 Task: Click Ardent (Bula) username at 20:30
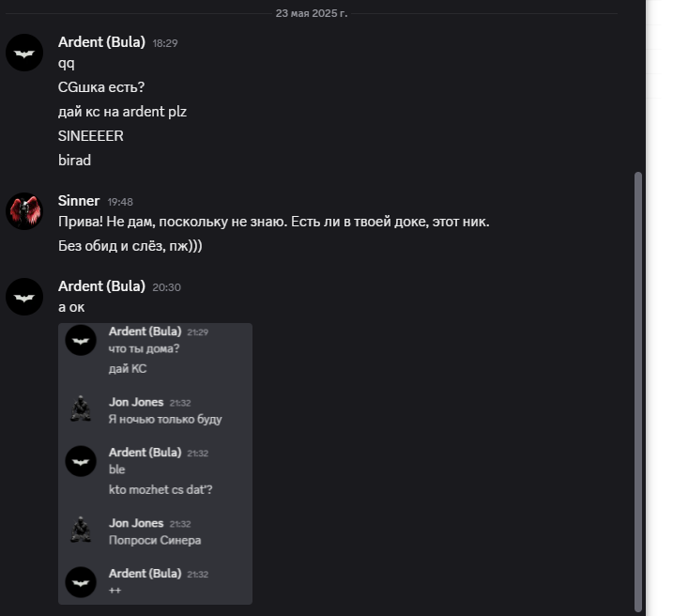pos(101,286)
